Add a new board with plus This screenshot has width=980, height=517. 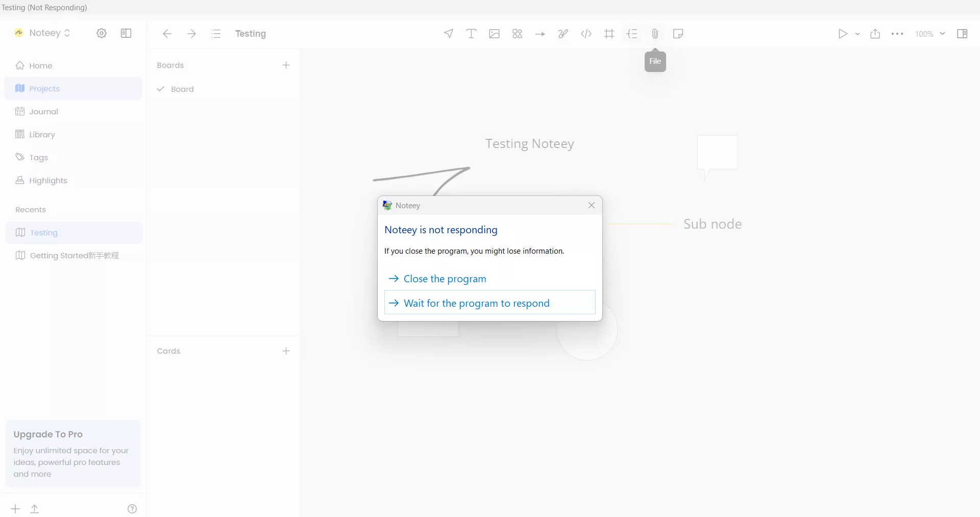[286, 65]
